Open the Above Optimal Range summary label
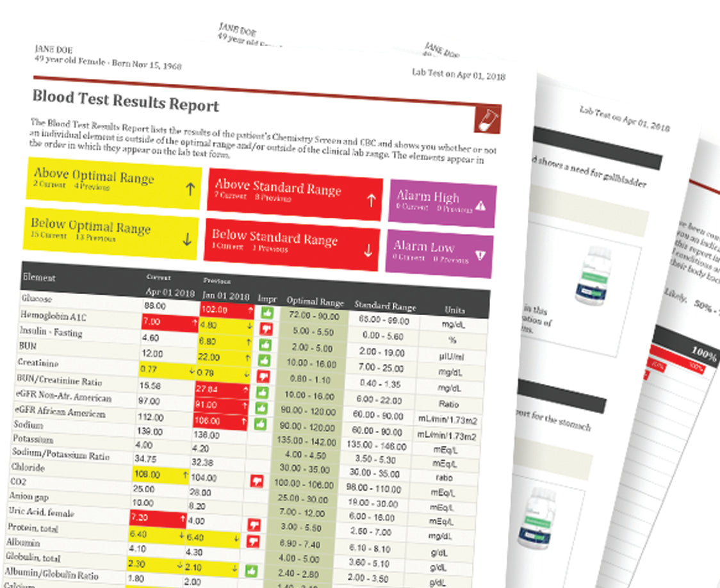Viewport: 720px width, 588px height. 94,176
